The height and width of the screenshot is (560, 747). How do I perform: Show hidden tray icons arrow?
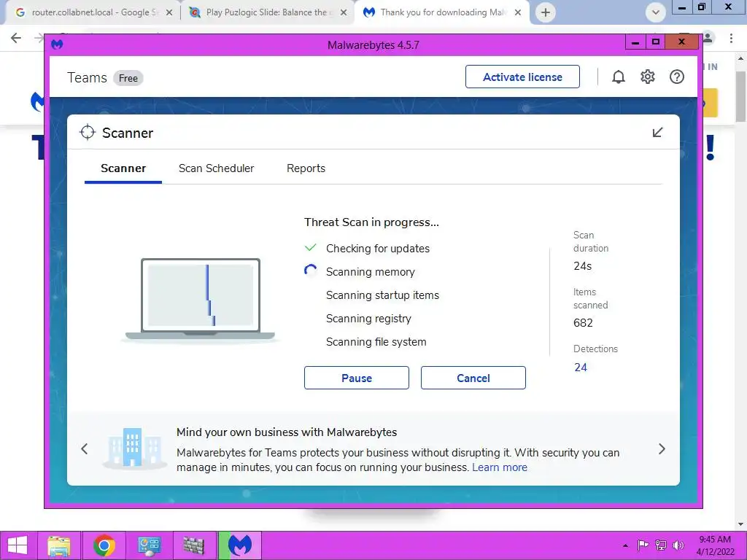625,545
